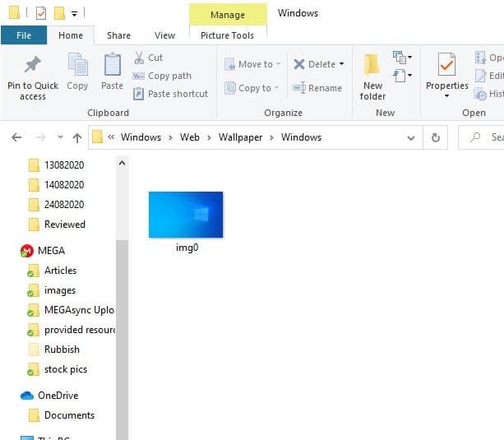The width and height of the screenshot is (504, 440).
Task: Expand the Properties dropdown arrow
Action: pyautogui.click(x=446, y=96)
